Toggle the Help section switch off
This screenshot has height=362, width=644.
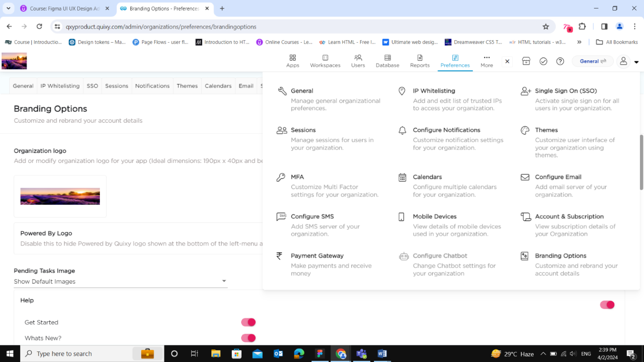[607, 305]
